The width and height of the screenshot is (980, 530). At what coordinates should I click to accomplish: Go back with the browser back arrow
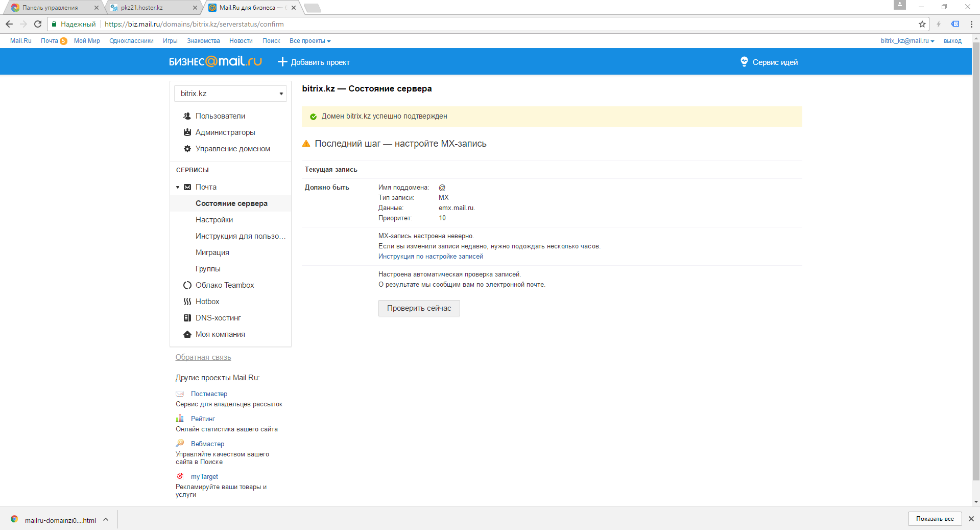[9, 24]
